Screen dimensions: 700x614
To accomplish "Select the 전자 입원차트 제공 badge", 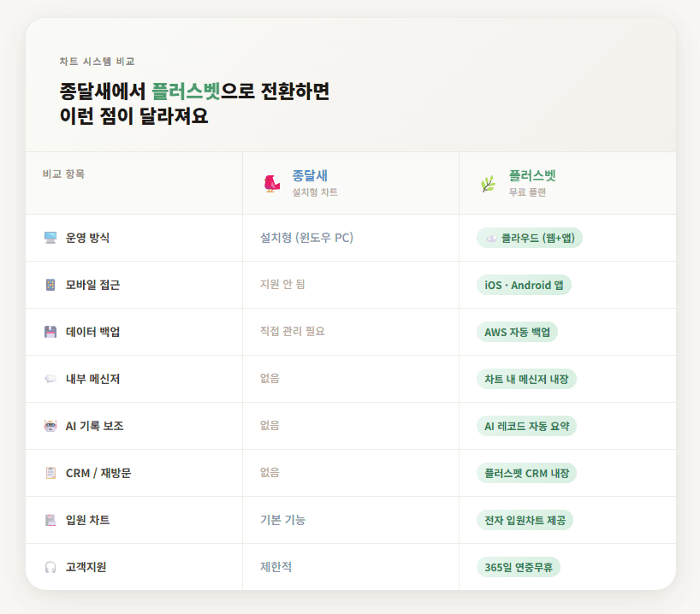I will coord(525,520).
